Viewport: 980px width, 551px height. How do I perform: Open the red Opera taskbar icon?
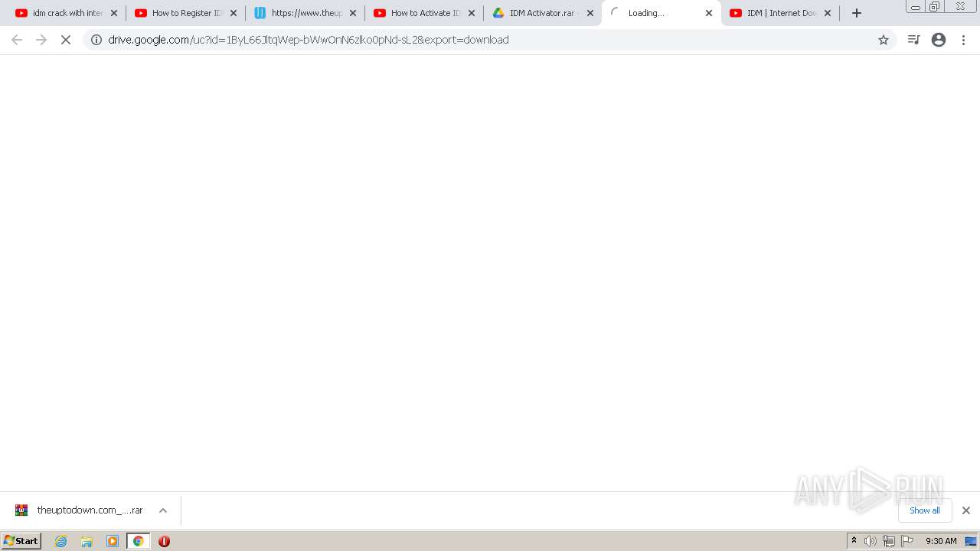[x=164, y=541]
